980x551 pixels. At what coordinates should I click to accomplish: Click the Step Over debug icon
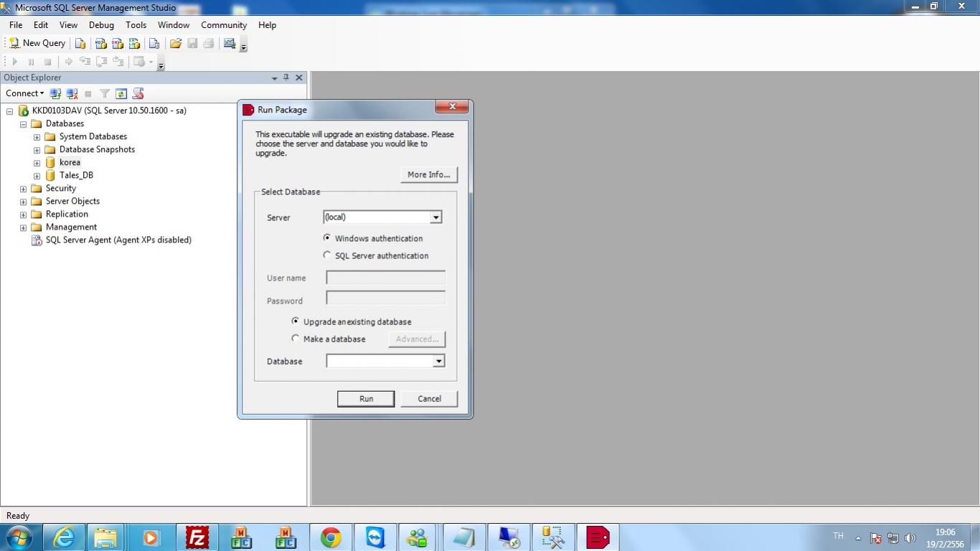(102, 62)
